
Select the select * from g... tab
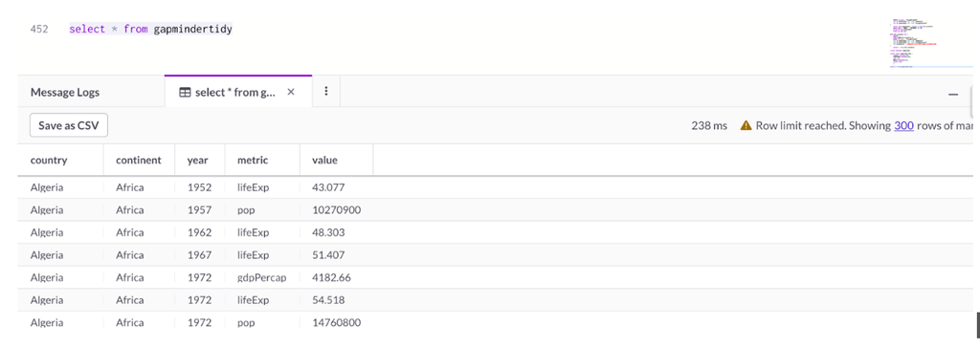[x=237, y=92]
